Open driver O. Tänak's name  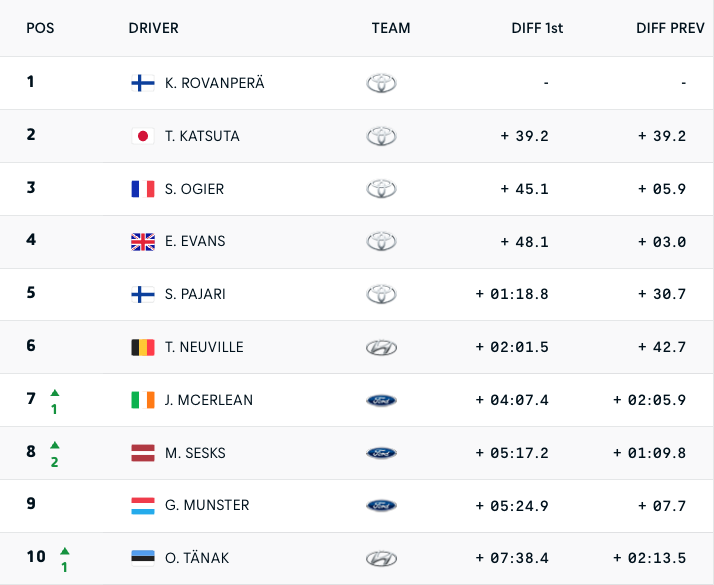click(197, 558)
